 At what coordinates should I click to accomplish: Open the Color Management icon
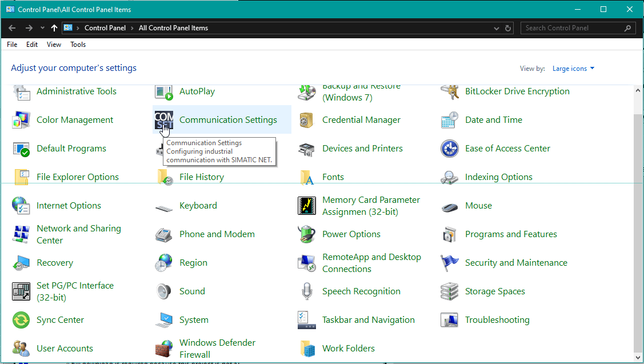(21, 120)
